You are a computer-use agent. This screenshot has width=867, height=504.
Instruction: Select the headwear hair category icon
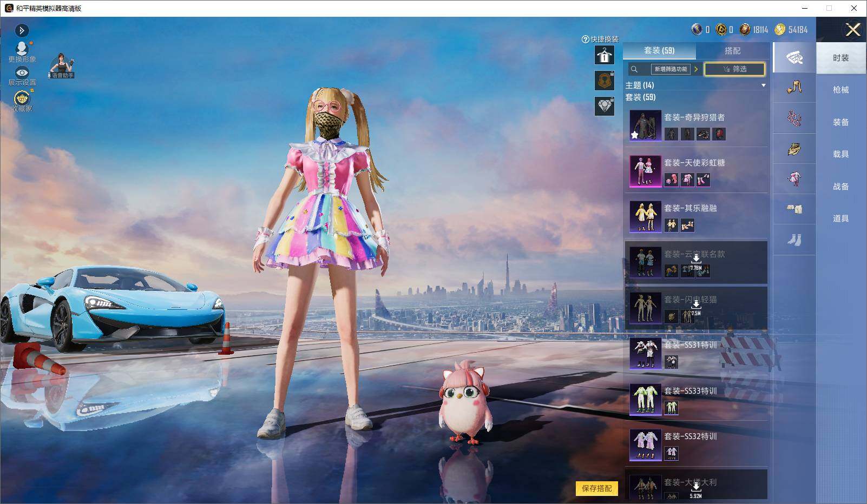[x=794, y=87]
